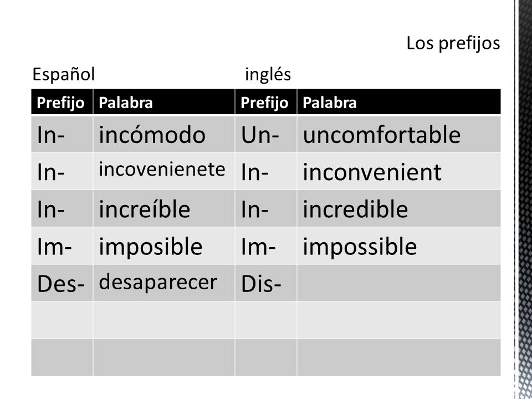Select the cell containing 'uncomfortable'

pyautogui.click(x=399, y=134)
